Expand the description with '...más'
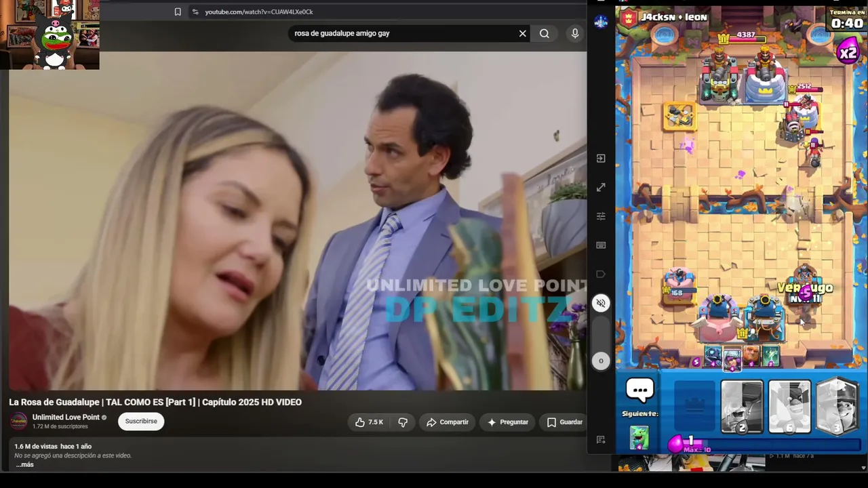 [x=24, y=465]
